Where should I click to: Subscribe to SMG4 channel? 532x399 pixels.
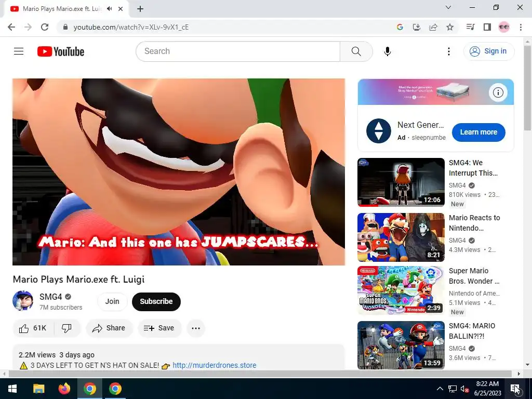(x=156, y=301)
